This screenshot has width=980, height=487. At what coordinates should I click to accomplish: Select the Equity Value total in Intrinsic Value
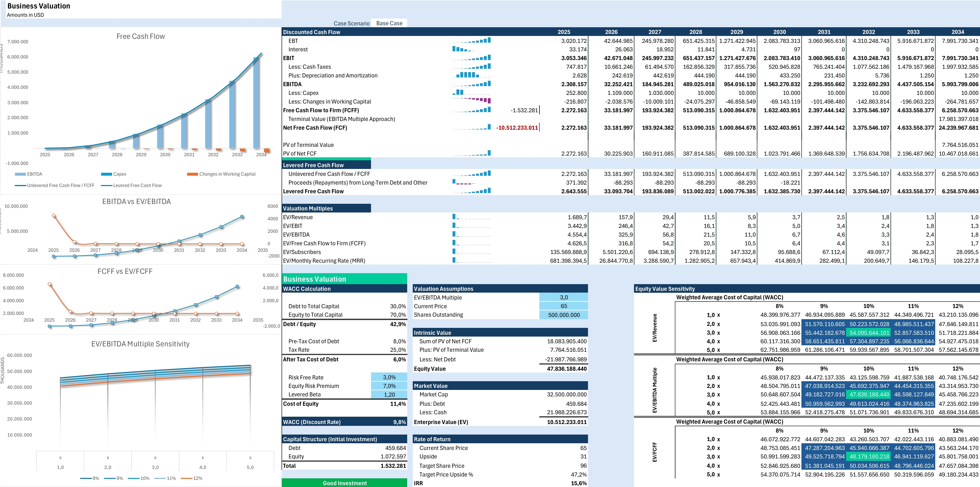tap(567, 369)
